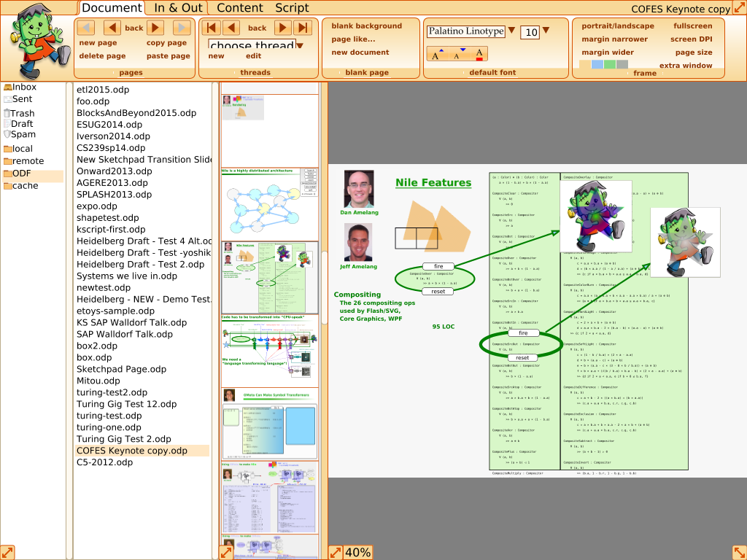This screenshot has width=747, height=560.
Task: Switch to the In & Out tab
Action: [x=178, y=7]
